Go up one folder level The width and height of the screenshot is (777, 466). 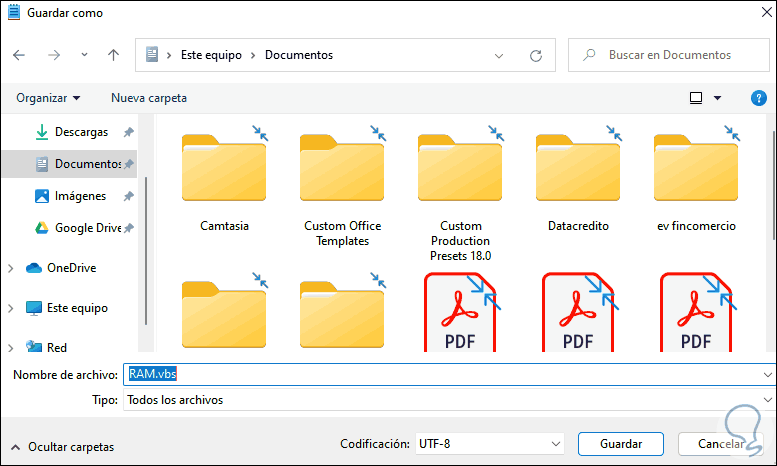(114, 55)
